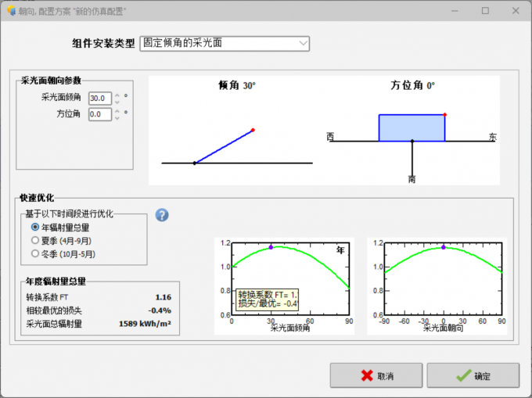Click the 东 label on azimuth diagram
This screenshot has width=532, height=398.
coord(493,137)
